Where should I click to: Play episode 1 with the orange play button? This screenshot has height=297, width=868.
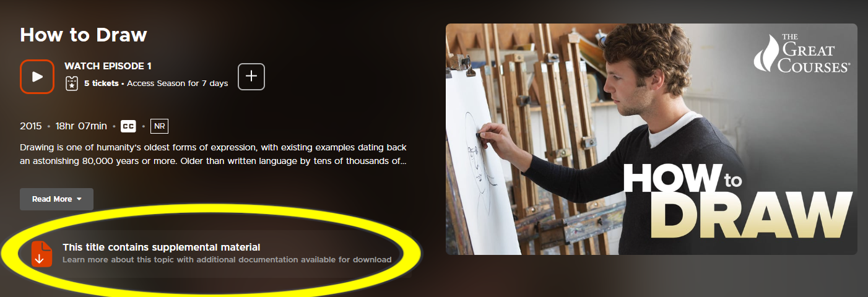37,77
